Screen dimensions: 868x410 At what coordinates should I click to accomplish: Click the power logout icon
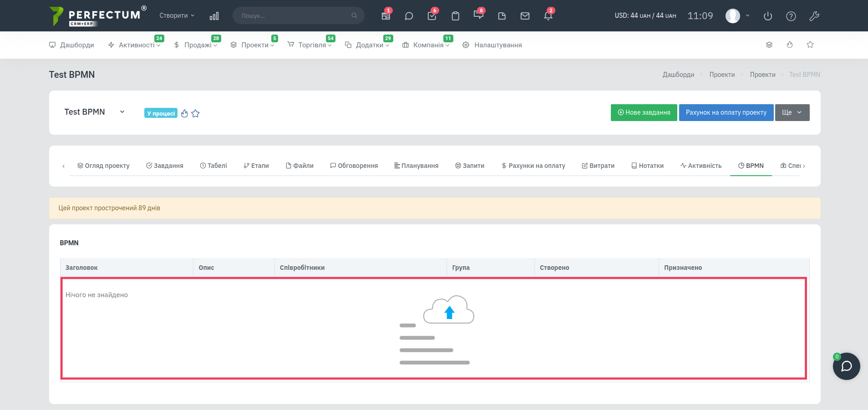[x=768, y=16]
